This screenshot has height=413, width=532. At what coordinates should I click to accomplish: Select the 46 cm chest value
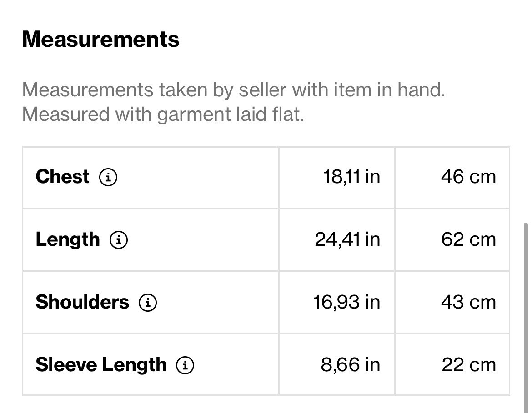[468, 177]
